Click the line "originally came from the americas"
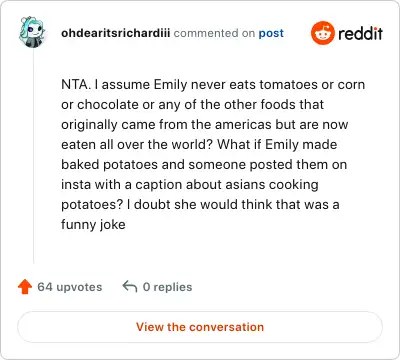 (x=205, y=125)
